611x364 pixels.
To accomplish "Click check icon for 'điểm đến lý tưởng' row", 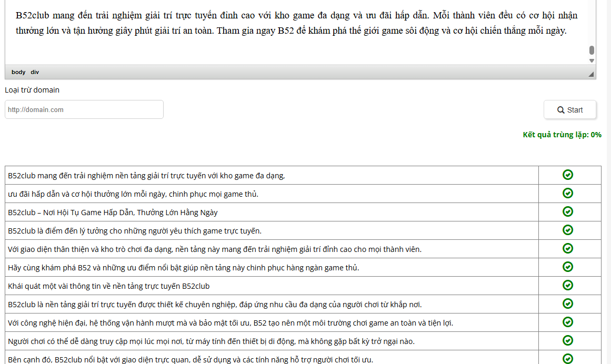I will tap(568, 230).
